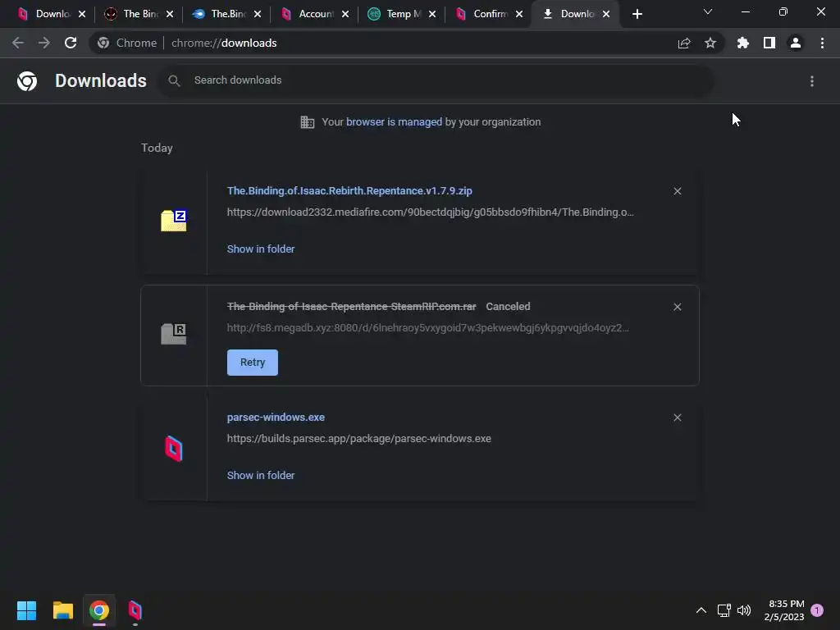Open the volume control tray icon
The height and width of the screenshot is (630, 840).
point(744,610)
